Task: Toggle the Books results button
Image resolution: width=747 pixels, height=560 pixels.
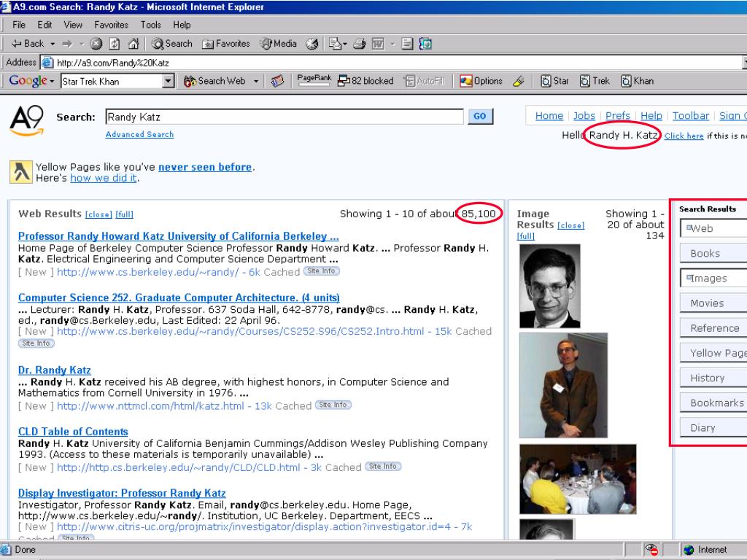Action: [713, 253]
